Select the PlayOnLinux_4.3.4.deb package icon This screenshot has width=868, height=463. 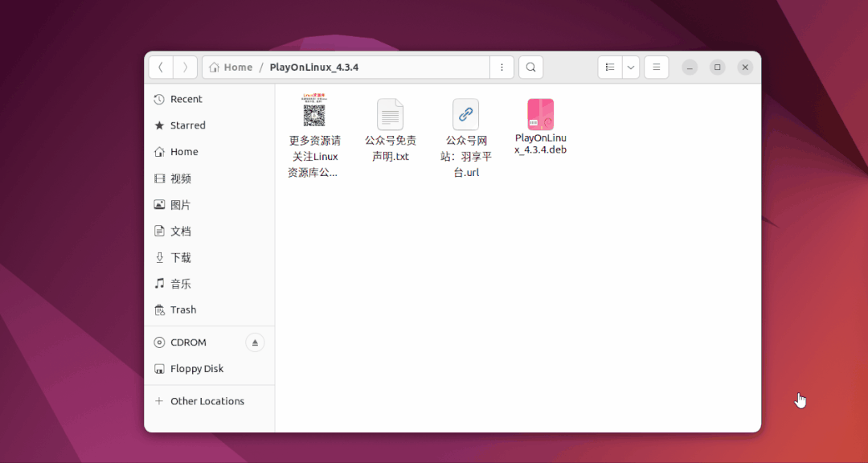(x=540, y=114)
